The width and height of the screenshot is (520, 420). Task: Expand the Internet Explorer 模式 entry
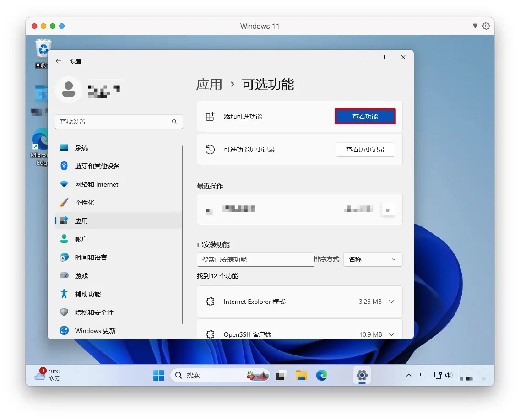pyautogui.click(x=391, y=302)
